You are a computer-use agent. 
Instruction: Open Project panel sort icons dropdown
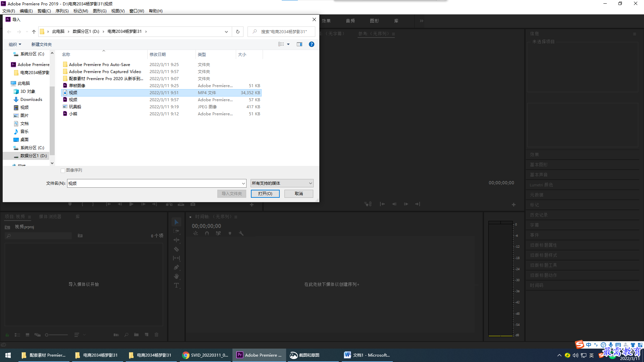pos(79,335)
